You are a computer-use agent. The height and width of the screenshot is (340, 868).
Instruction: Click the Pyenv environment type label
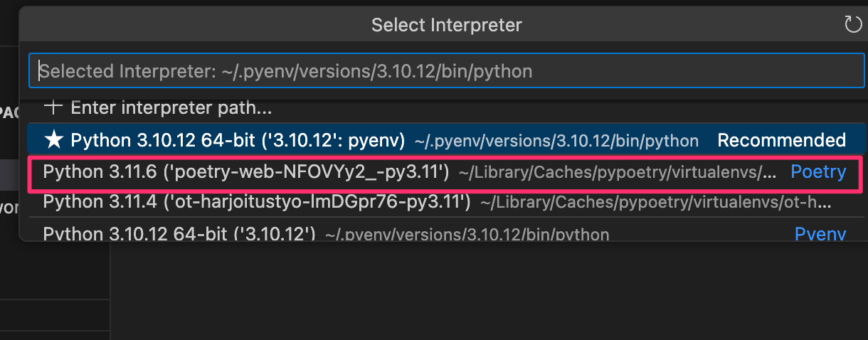(820, 233)
